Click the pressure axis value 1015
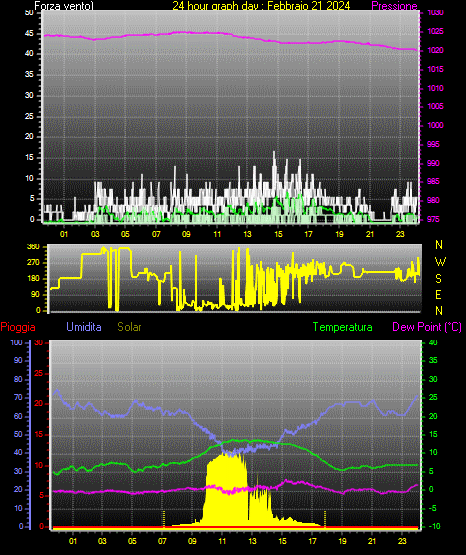Image resolution: width=466 pixels, height=555 pixels. tap(435, 69)
